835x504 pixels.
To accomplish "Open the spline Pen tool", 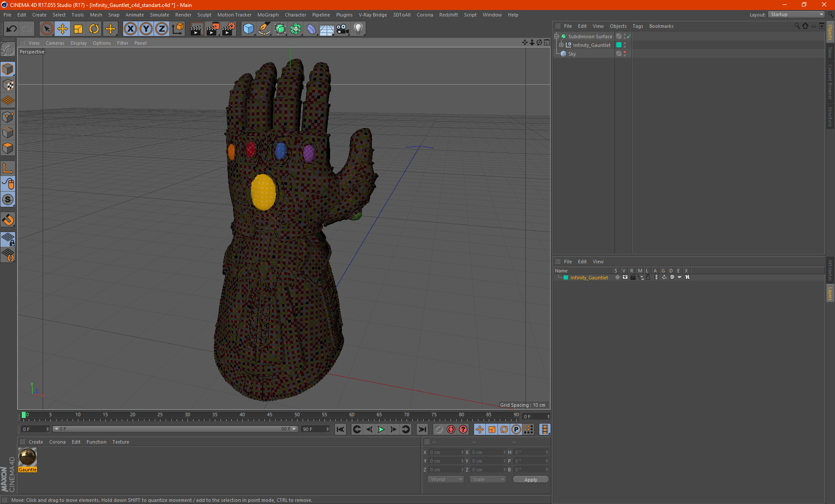I will coord(264,29).
